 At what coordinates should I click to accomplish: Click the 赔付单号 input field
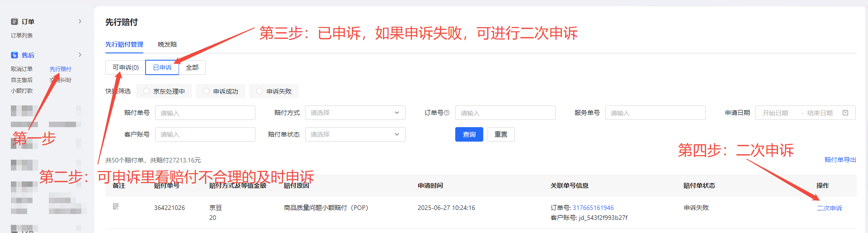(205, 113)
